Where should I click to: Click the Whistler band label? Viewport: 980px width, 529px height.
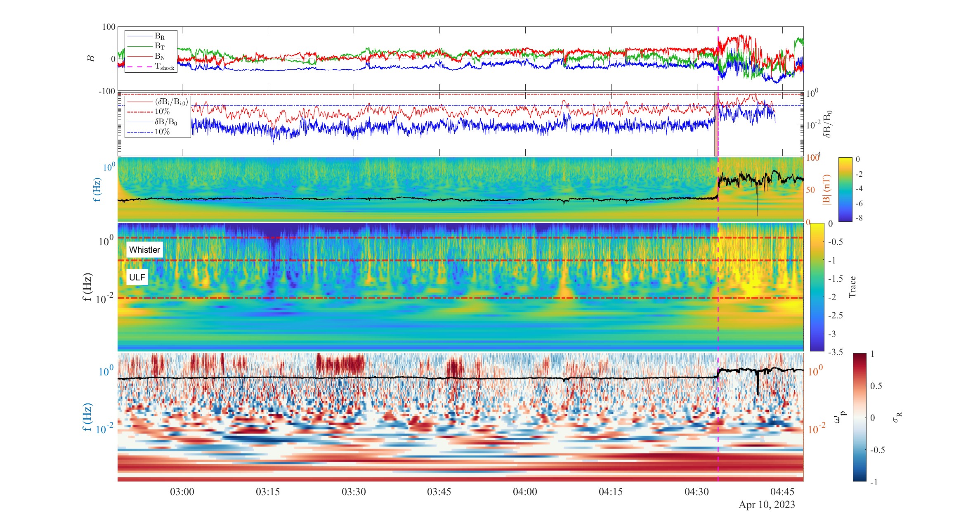[144, 250]
